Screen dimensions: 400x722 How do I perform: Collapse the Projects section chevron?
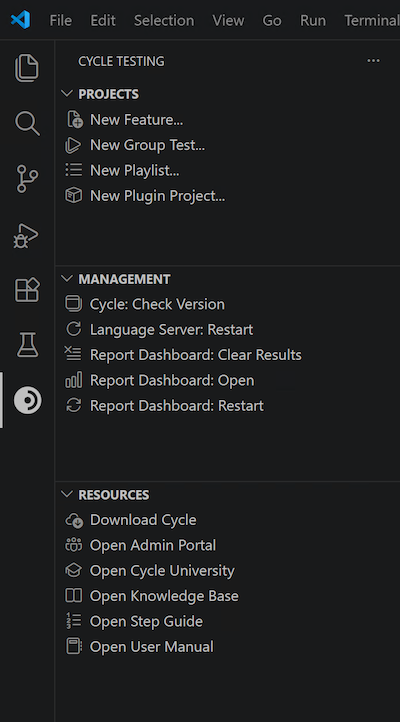point(67,93)
